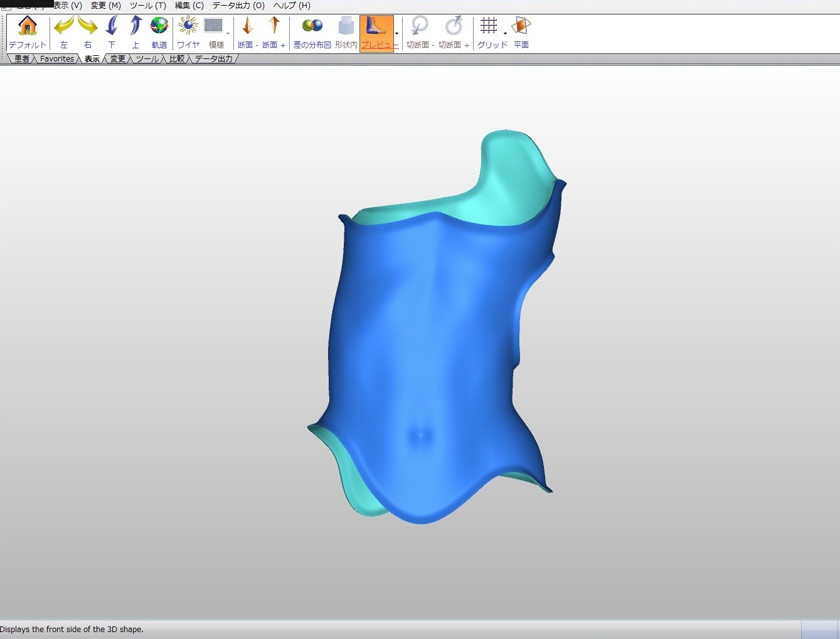Toggle the グリッド grid display

pos(489,33)
